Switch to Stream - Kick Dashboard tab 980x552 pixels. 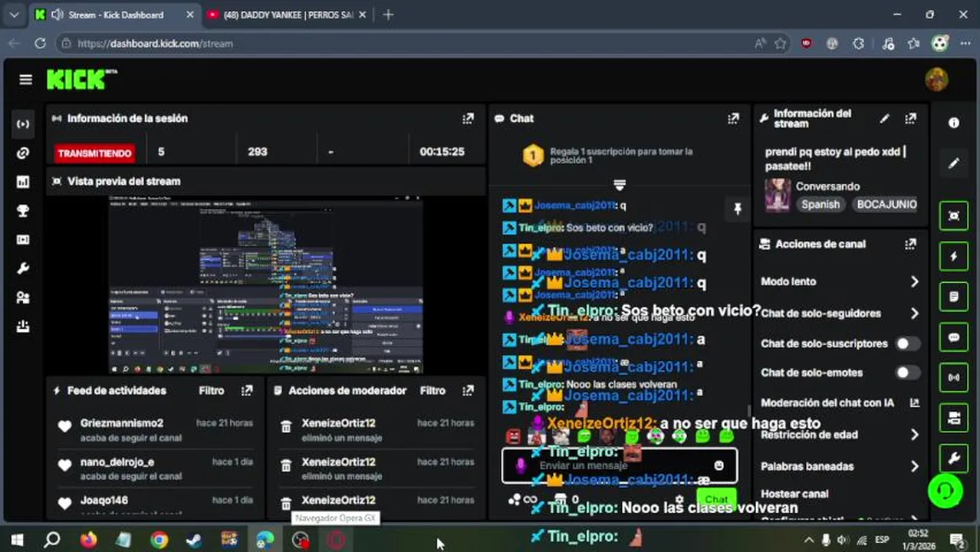pos(113,15)
